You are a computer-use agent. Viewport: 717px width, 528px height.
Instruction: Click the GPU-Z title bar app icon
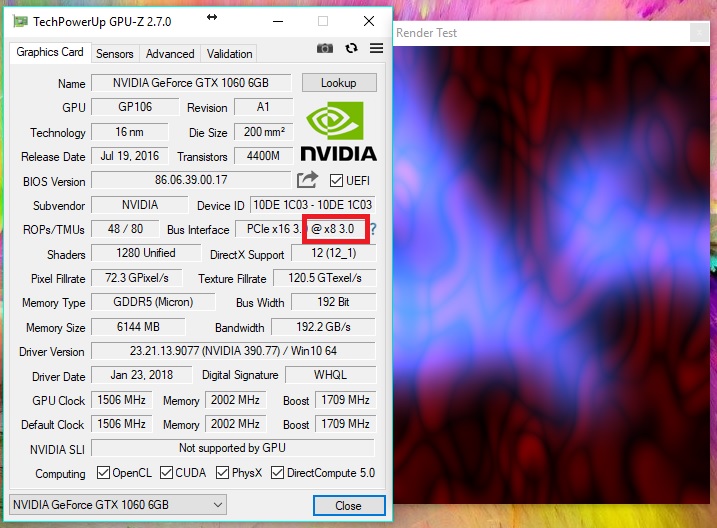click(x=20, y=21)
